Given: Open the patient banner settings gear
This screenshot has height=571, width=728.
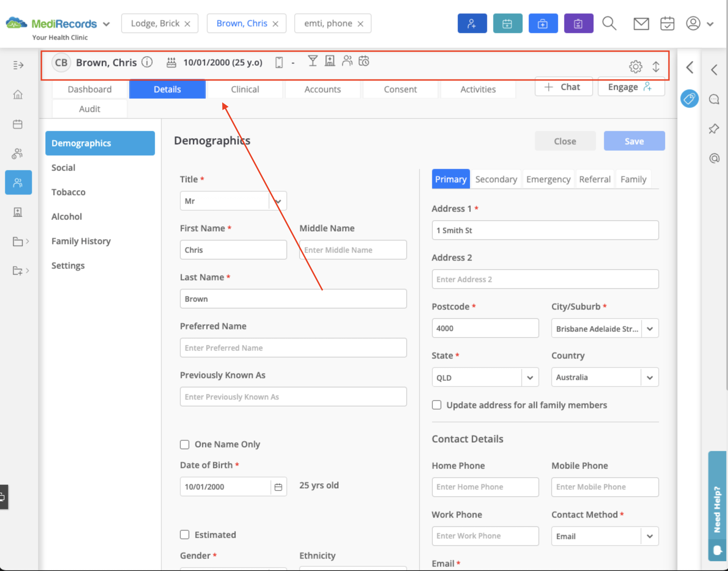Looking at the screenshot, I should (635, 66).
